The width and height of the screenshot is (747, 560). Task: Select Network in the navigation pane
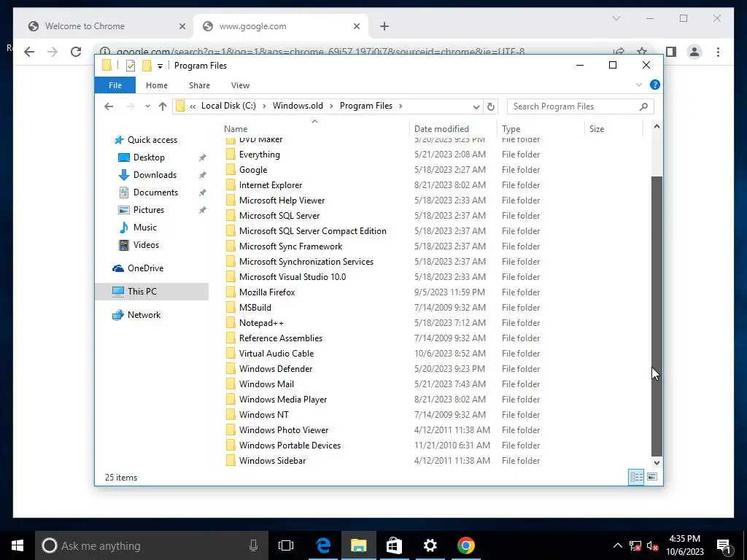click(x=144, y=315)
